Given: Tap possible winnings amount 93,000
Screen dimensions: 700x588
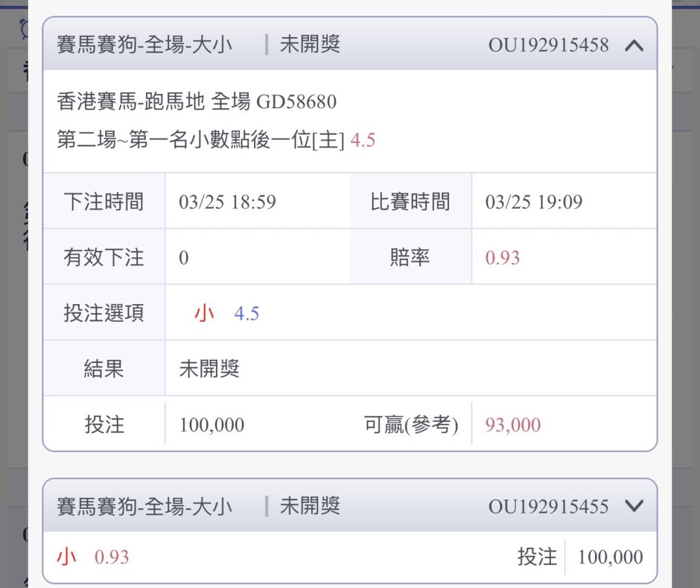Looking at the screenshot, I should pos(513,425).
